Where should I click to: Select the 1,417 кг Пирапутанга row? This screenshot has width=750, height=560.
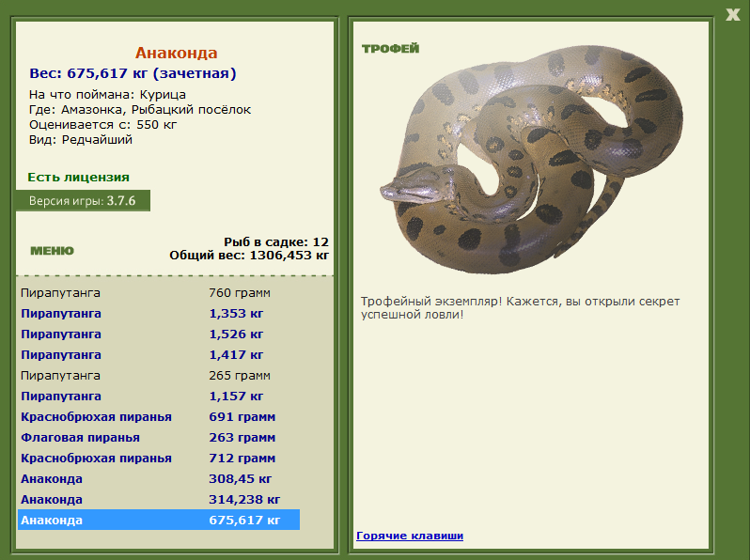(x=159, y=355)
